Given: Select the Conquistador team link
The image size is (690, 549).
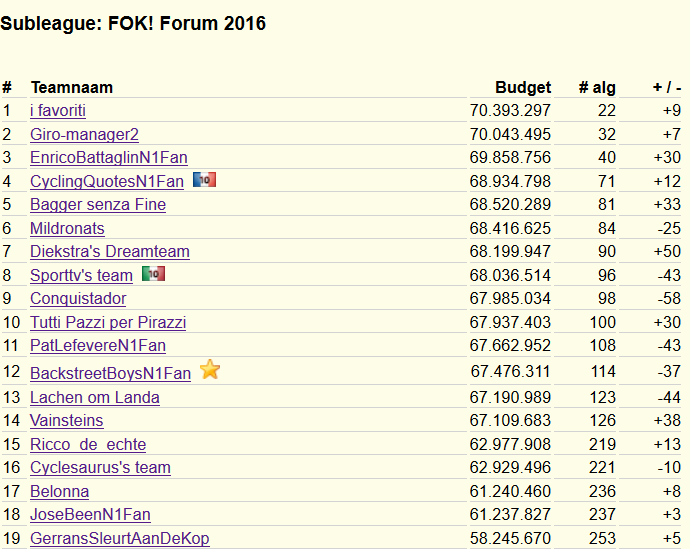Looking at the screenshot, I should click(78, 299).
